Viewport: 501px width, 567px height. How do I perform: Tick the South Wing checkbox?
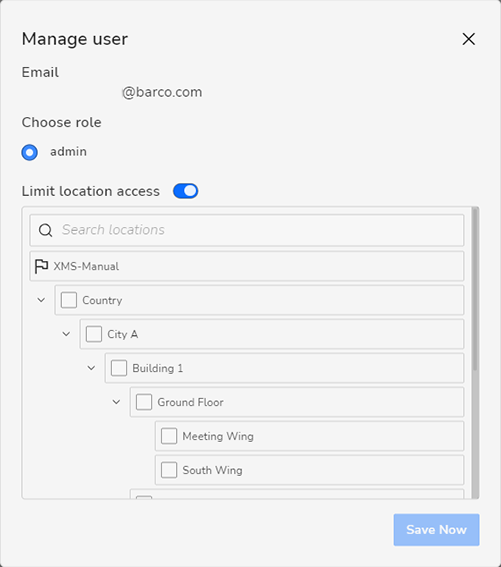[x=169, y=470]
